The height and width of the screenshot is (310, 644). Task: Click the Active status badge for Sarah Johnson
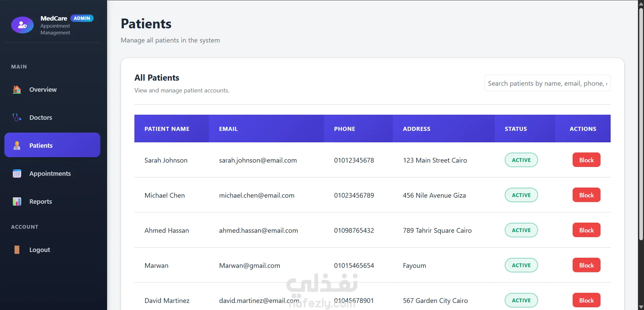click(x=521, y=160)
